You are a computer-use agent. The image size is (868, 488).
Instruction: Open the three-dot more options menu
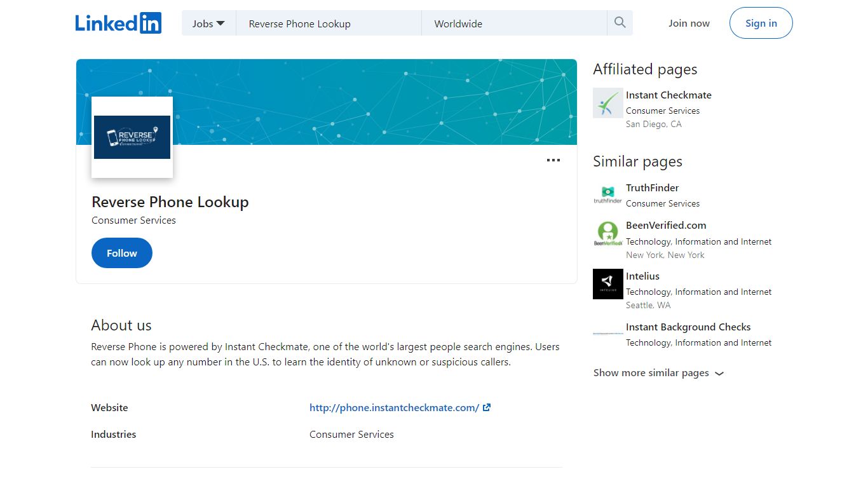coord(553,160)
